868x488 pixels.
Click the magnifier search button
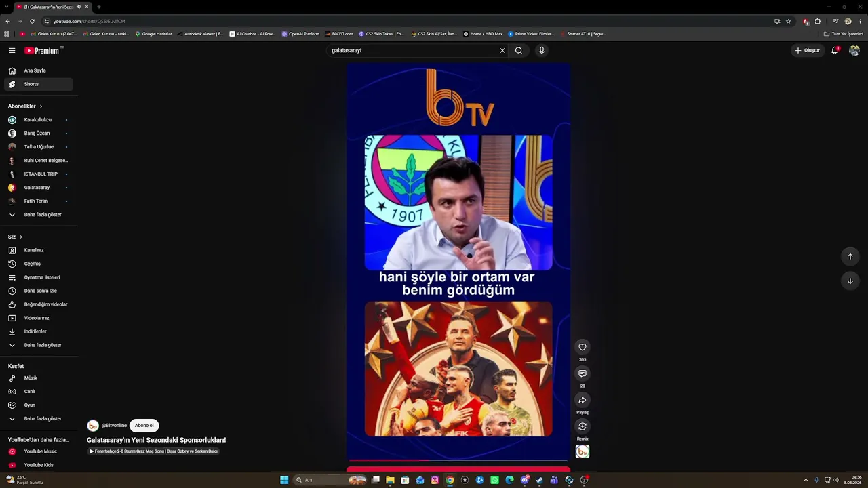pos(519,50)
